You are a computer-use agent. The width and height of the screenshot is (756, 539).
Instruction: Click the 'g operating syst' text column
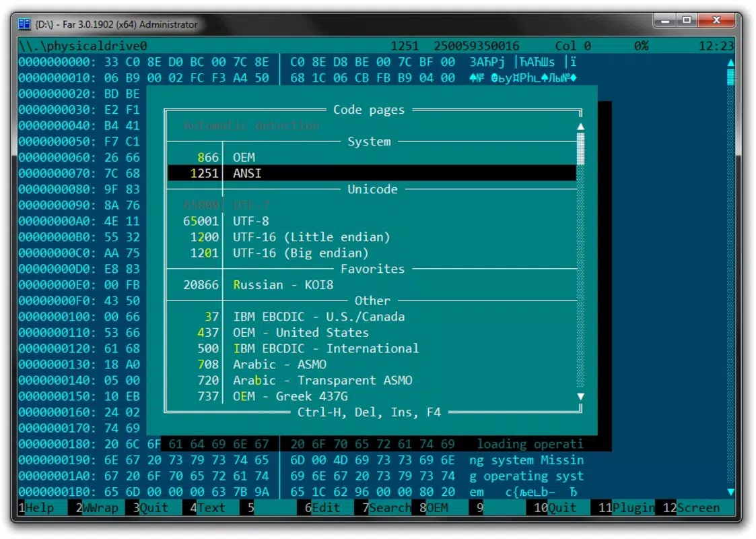pos(526,476)
